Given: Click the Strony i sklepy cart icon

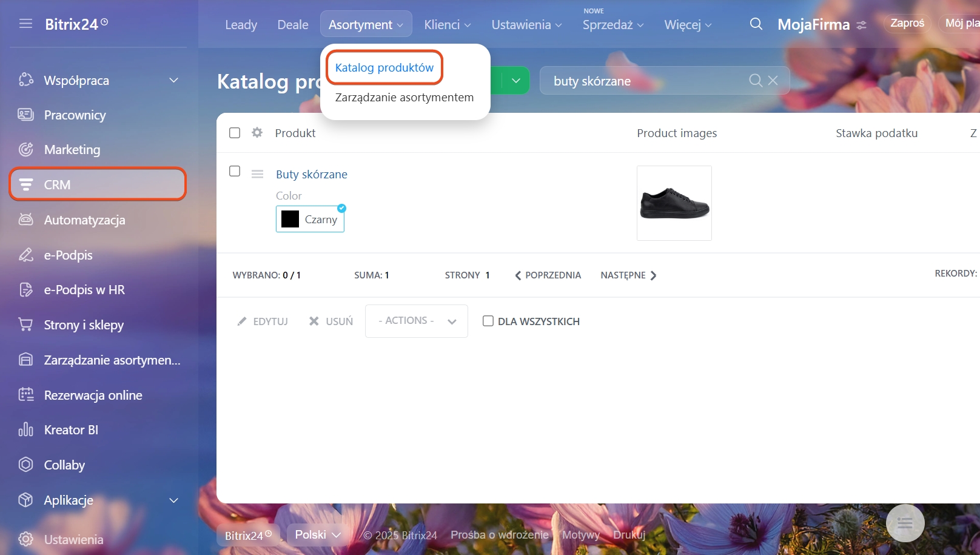Looking at the screenshot, I should point(25,325).
